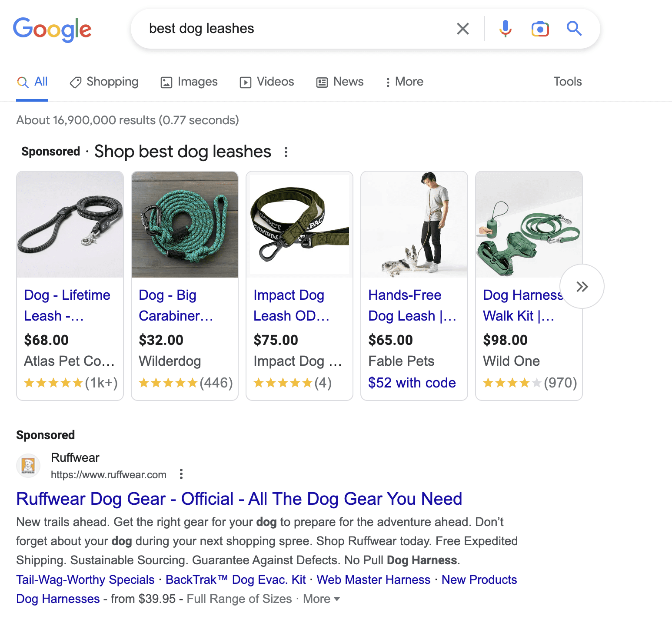Activate voice search with the microphone icon
The height and width of the screenshot is (629, 672).
505,29
